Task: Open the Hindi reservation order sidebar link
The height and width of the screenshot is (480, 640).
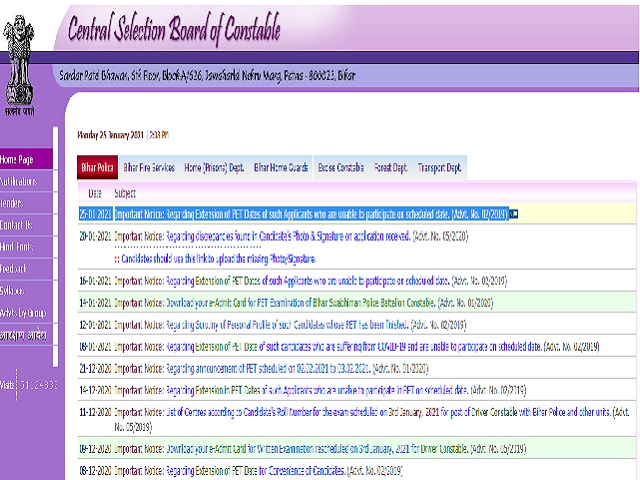Action: 26,335
